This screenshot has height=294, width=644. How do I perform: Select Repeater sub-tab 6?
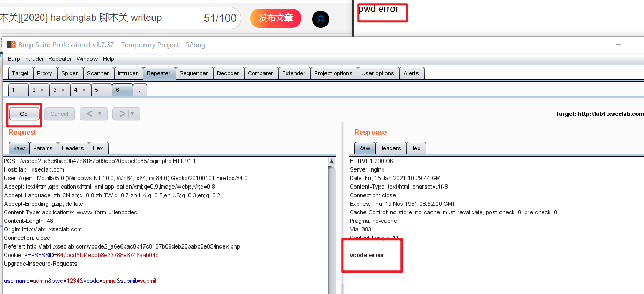click(117, 90)
